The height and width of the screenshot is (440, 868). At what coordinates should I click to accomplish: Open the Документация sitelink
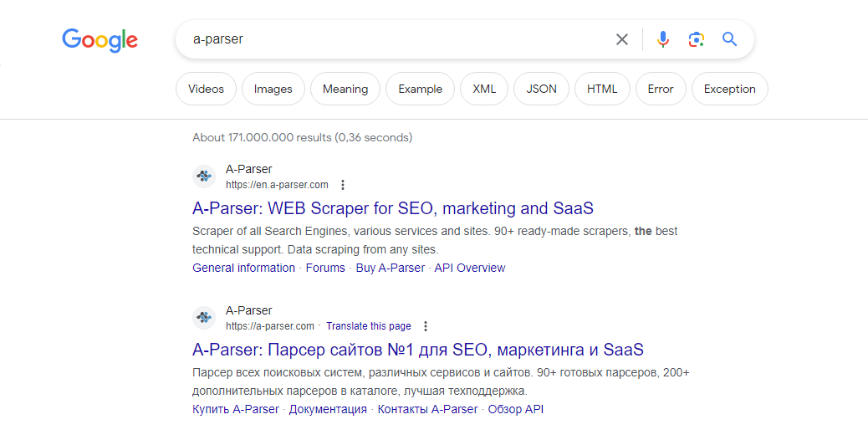[328, 410]
